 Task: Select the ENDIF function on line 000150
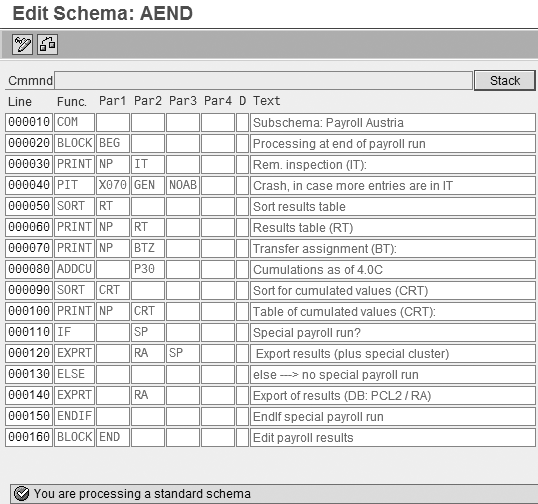point(74,416)
